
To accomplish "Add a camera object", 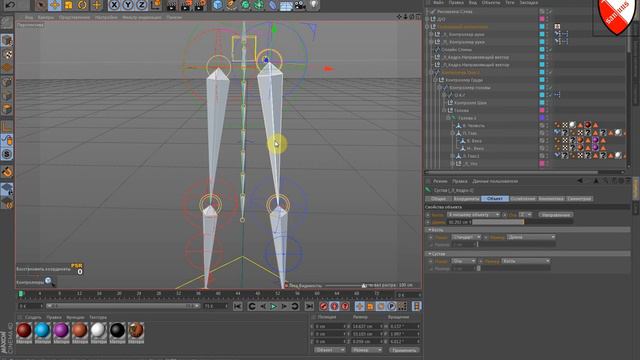I will click(300, 5).
